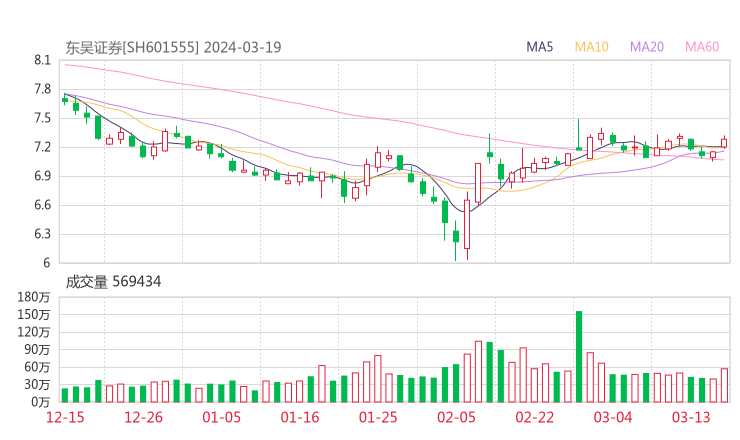
Task: Click the 150万 volume axis label
Action: click(x=34, y=314)
